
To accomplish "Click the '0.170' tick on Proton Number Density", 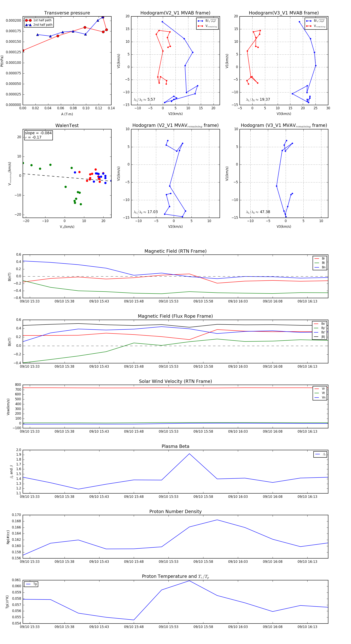I will (x=17, y=515).
